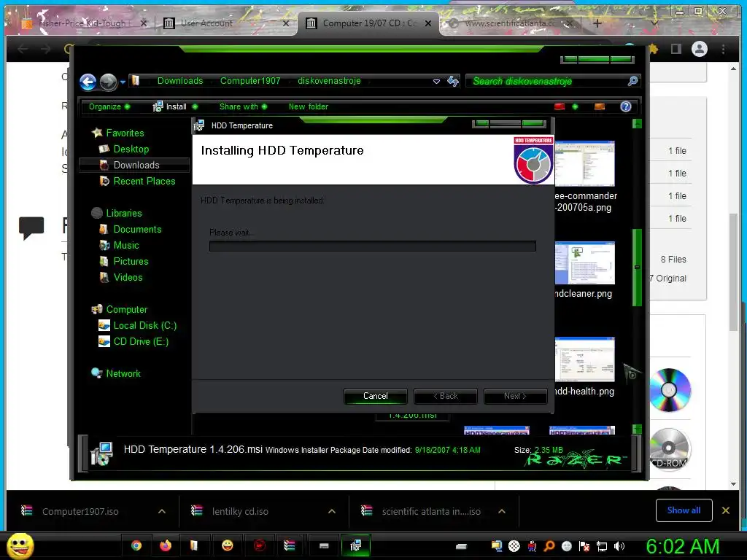Click the Explorer back arrow button

[x=88, y=82]
